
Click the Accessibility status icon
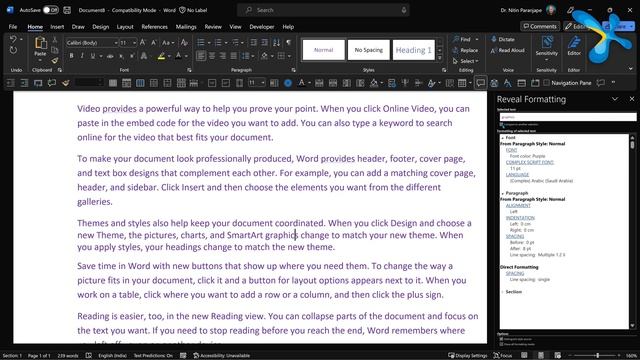click(196, 356)
